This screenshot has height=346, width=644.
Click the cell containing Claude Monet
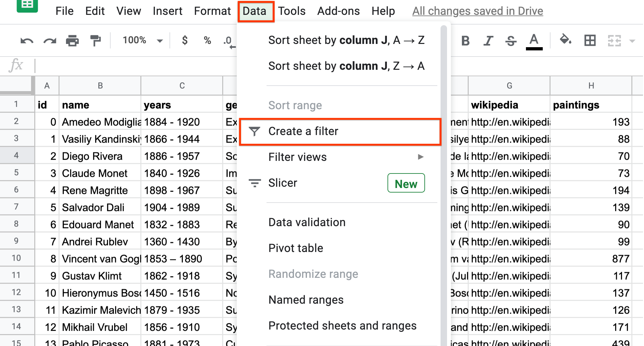coord(100,173)
